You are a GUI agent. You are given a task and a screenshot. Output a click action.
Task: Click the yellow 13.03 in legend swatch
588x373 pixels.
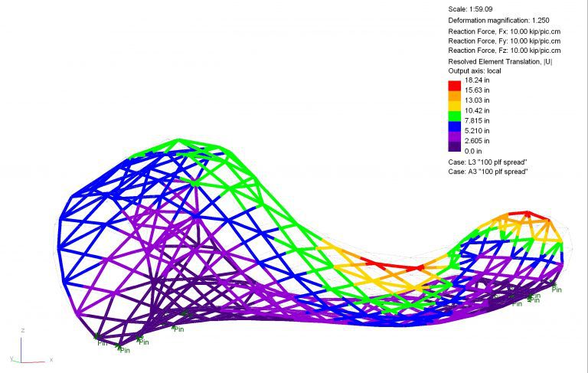point(456,105)
